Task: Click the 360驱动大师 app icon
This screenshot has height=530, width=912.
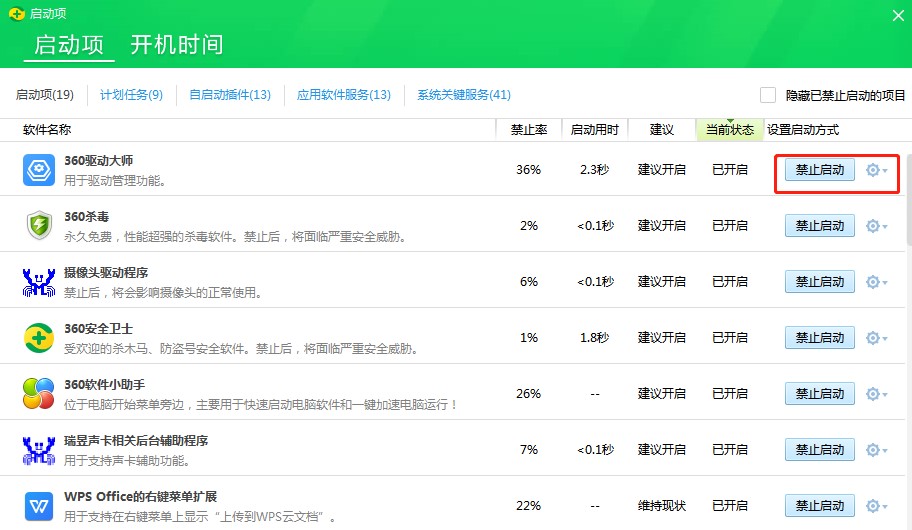Action: click(39, 170)
